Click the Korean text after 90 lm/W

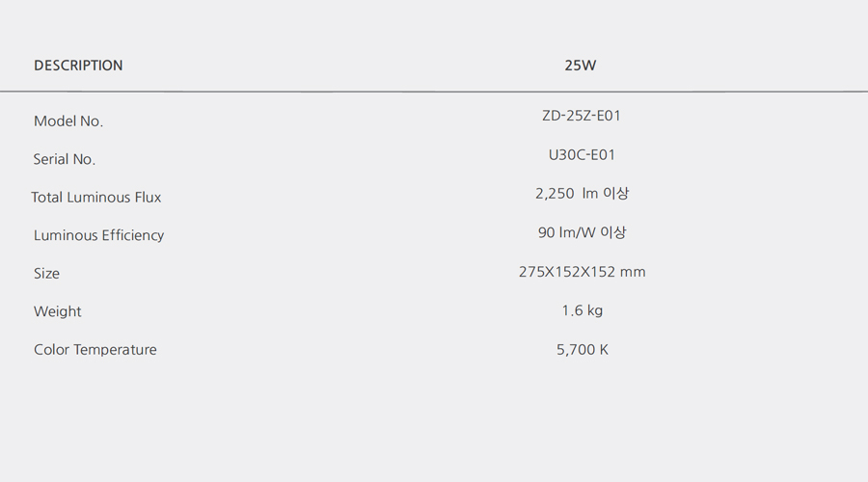[x=613, y=232]
